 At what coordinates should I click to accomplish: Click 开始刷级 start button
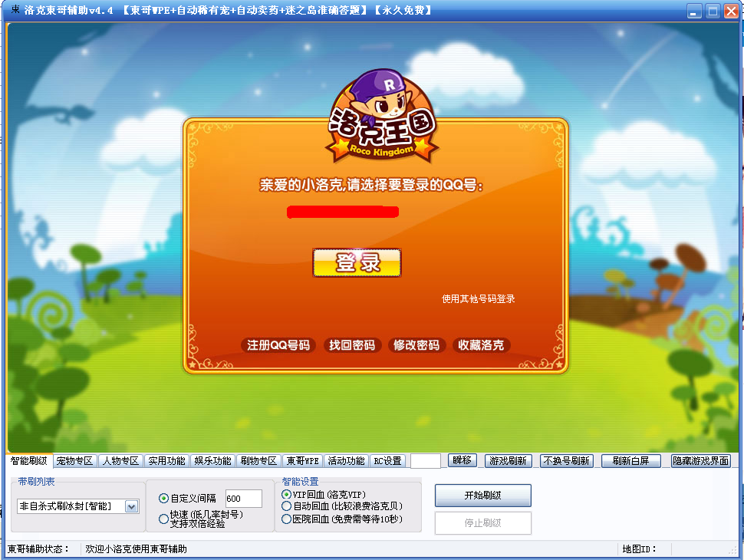[x=483, y=496]
